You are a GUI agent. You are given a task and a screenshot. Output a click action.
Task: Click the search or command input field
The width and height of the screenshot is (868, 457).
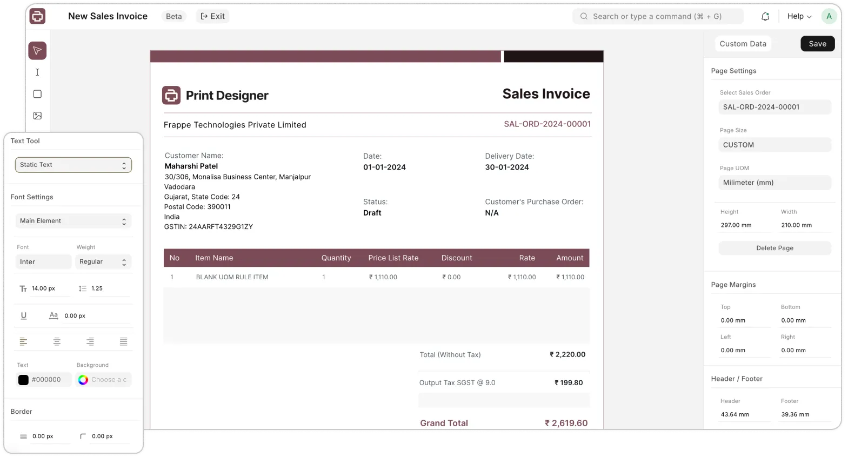[657, 16]
